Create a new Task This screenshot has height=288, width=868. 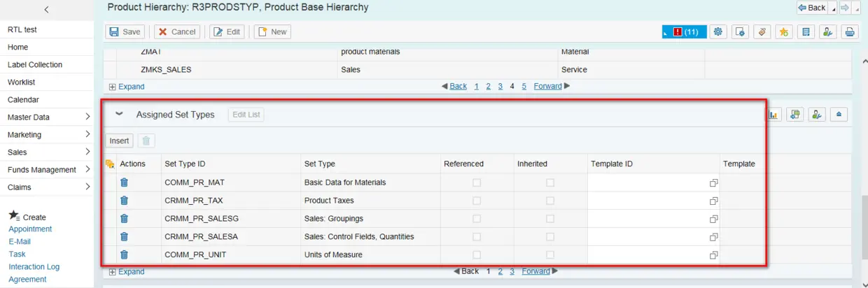pos(17,254)
